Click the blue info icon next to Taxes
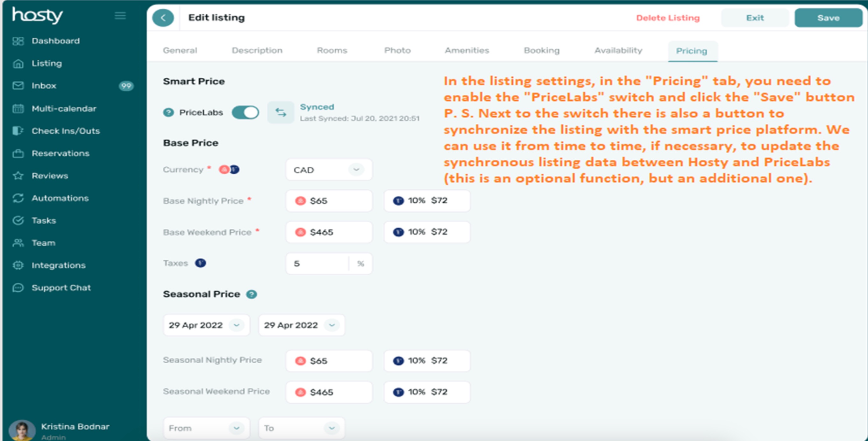This screenshot has height=441, width=868. [x=201, y=263]
